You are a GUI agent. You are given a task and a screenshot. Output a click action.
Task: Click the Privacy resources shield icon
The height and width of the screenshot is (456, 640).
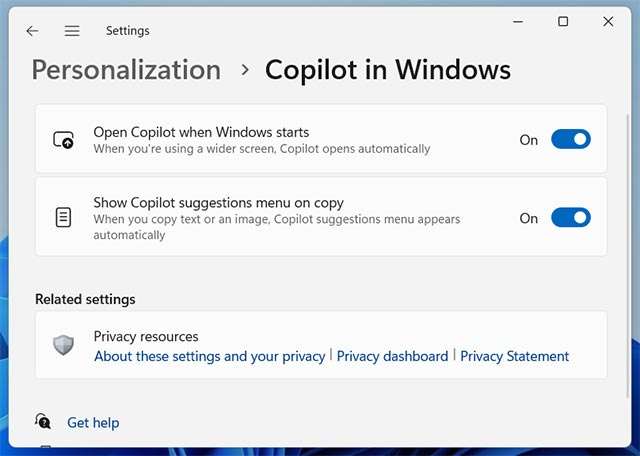click(63, 345)
